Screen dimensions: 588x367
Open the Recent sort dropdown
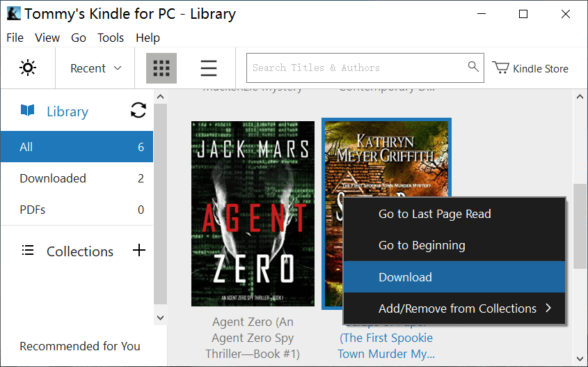pos(95,68)
